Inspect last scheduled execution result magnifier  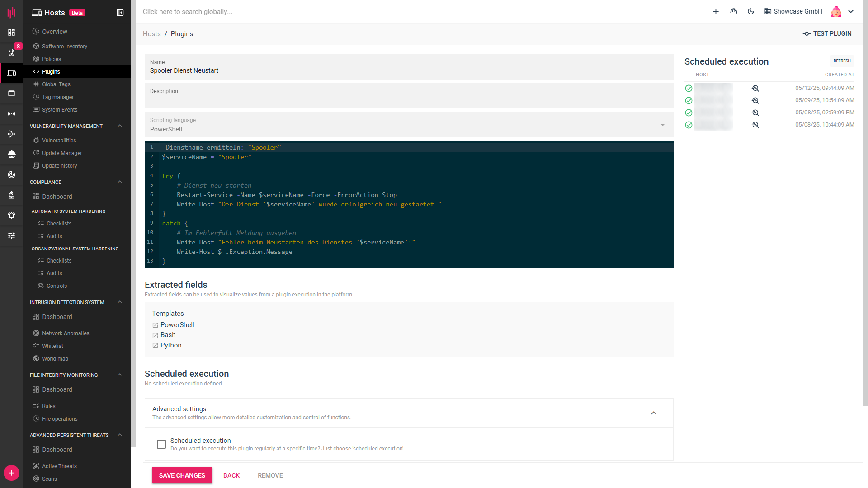click(x=755, y=125)
